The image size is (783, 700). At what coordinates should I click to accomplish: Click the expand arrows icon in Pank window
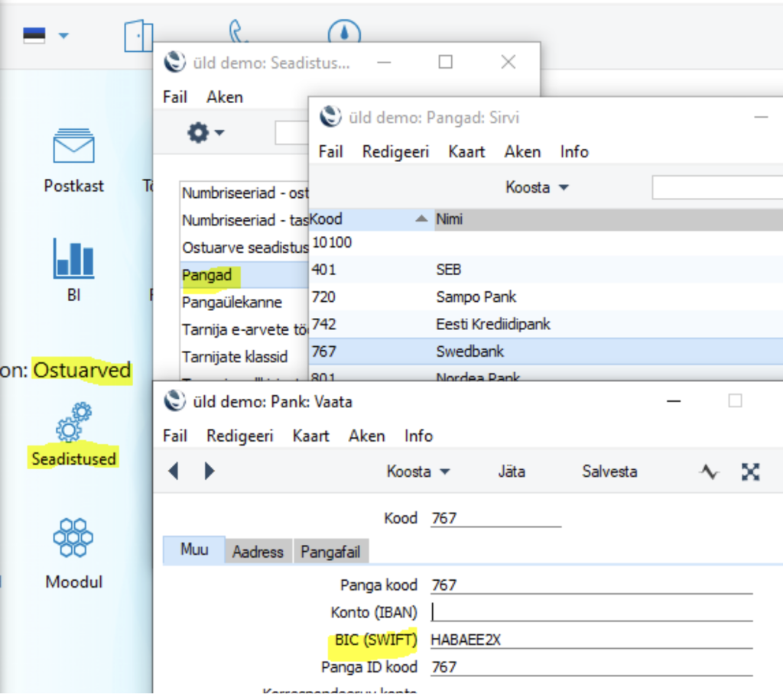[x=750, y=472]
